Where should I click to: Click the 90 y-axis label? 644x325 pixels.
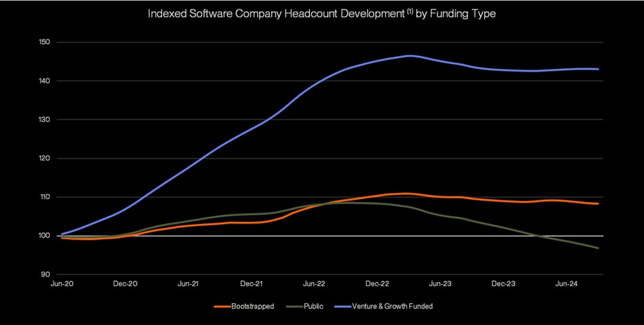coord(45,274)
